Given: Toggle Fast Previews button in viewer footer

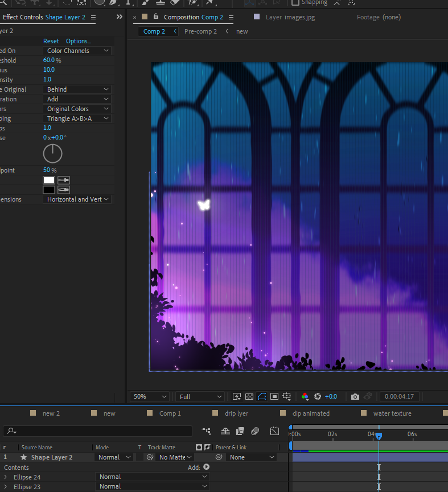Looking at the screenshot, I should coord(237,396).
